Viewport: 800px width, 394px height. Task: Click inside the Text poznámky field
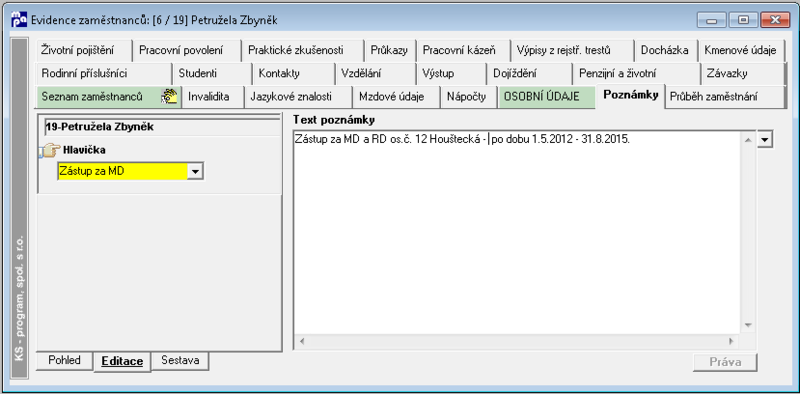tap(517, 233)
